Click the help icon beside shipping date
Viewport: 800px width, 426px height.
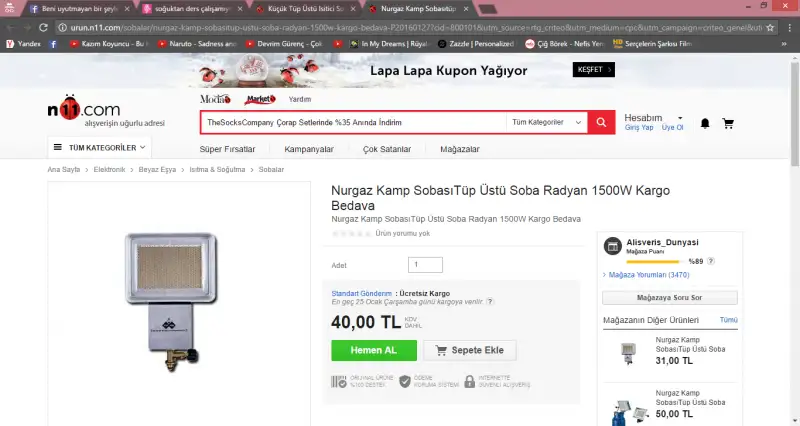tap(490, 302)
